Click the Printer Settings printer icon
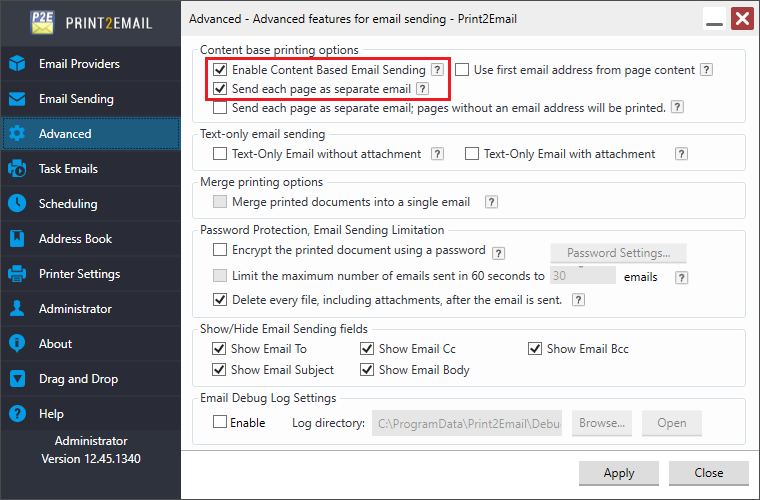The width and height of the screenshot is (760, 500). tap(17, 274)
